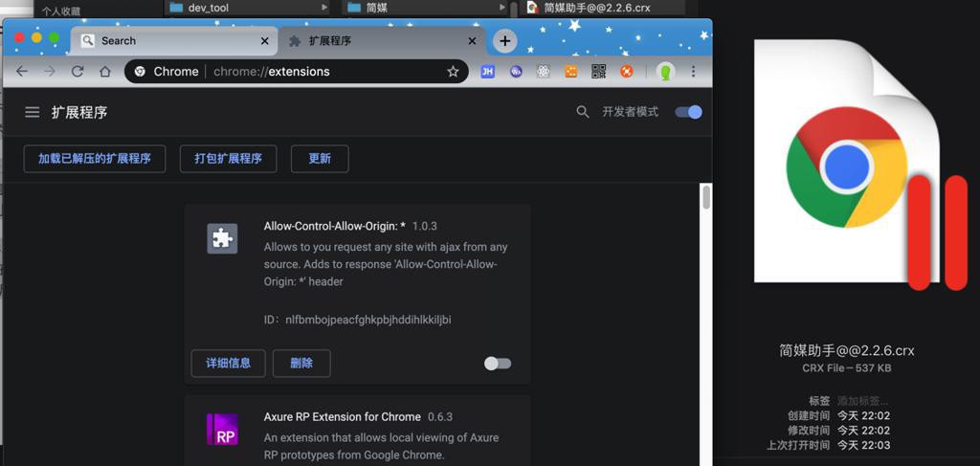Open the JH extension in the toolbar
This screenshot has height=466, width=980.
click(487, 71)
